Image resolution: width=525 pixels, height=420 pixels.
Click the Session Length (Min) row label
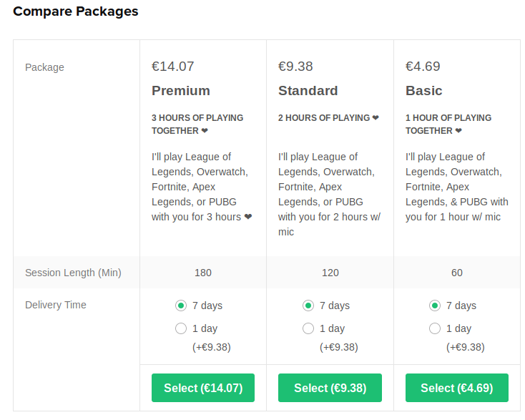click(x=73, y=273)
